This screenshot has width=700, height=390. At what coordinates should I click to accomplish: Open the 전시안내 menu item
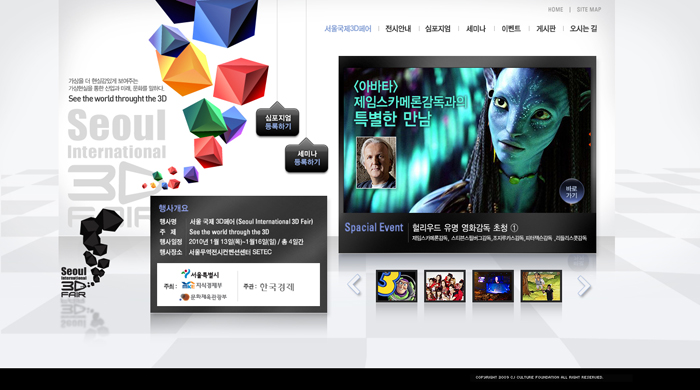click(x=398, y=29)
